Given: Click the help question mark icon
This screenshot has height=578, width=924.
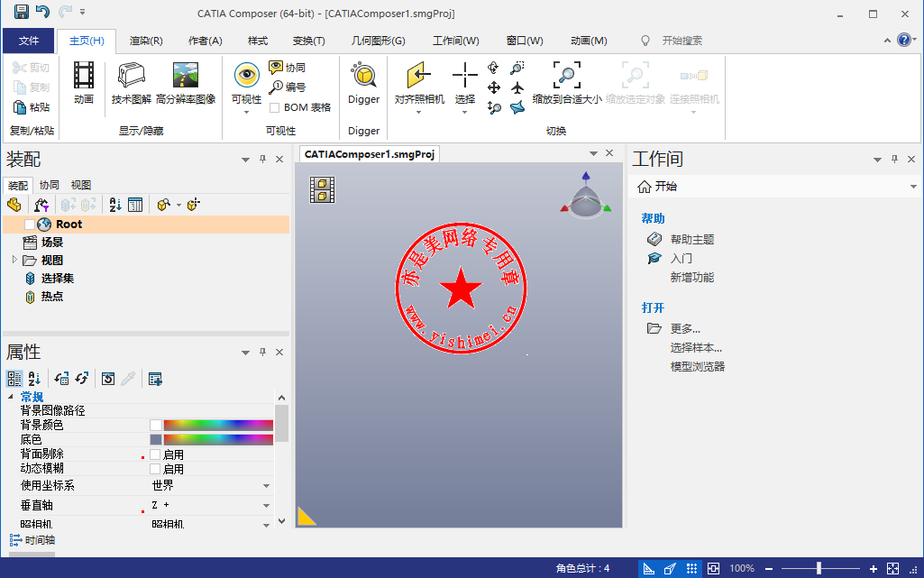Looking at the screenshot, I should pyautogui.click(x=904, y=40).
